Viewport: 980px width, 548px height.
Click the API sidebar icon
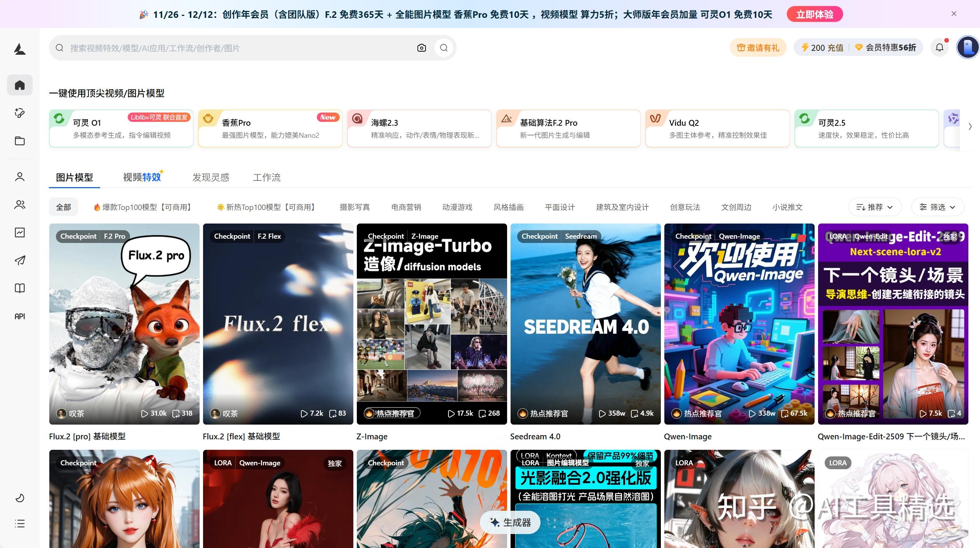20,316
